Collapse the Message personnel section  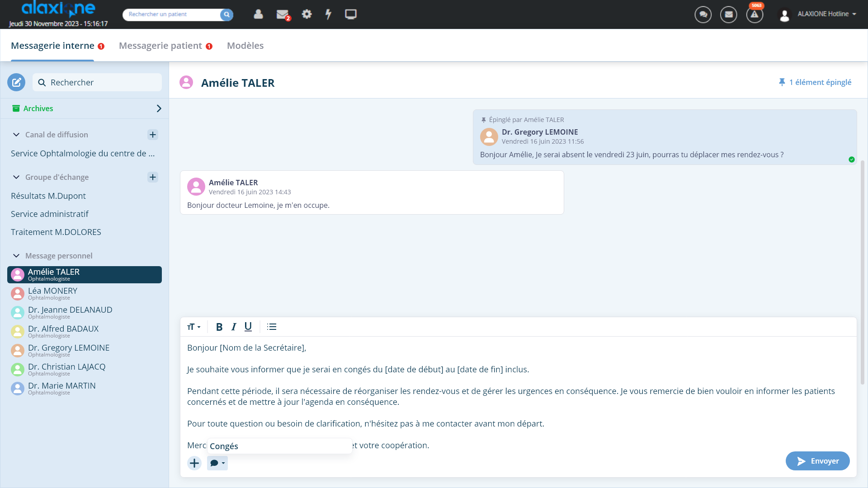tap(16, 256)
